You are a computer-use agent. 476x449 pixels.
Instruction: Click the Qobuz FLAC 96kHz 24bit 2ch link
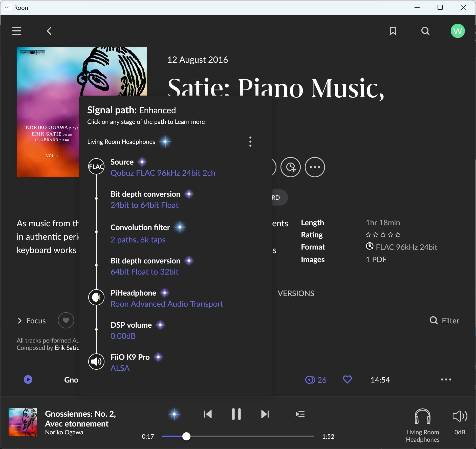coord(163,173)
